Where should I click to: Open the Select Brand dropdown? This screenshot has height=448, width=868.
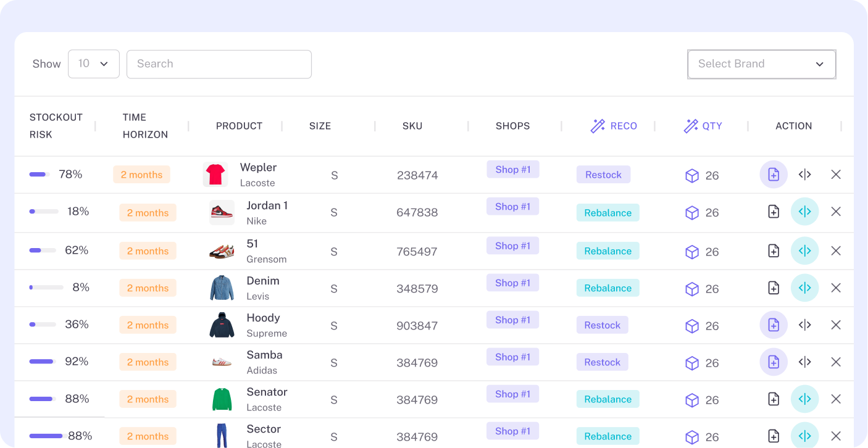click(761, 64)
